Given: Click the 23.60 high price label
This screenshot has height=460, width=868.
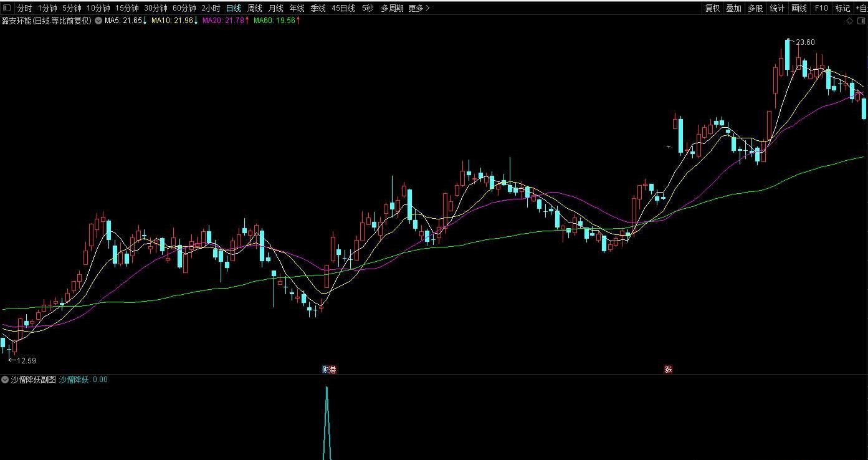Looking at the screenshot, I should 806,42.
